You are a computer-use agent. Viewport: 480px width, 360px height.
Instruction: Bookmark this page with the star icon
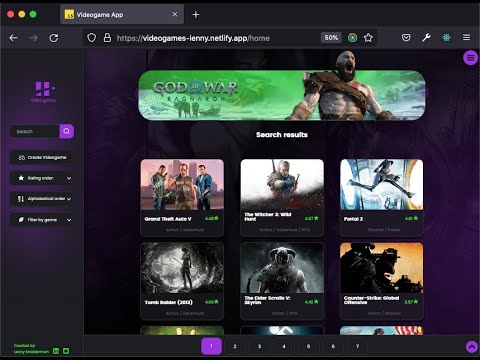click(368, 38)
